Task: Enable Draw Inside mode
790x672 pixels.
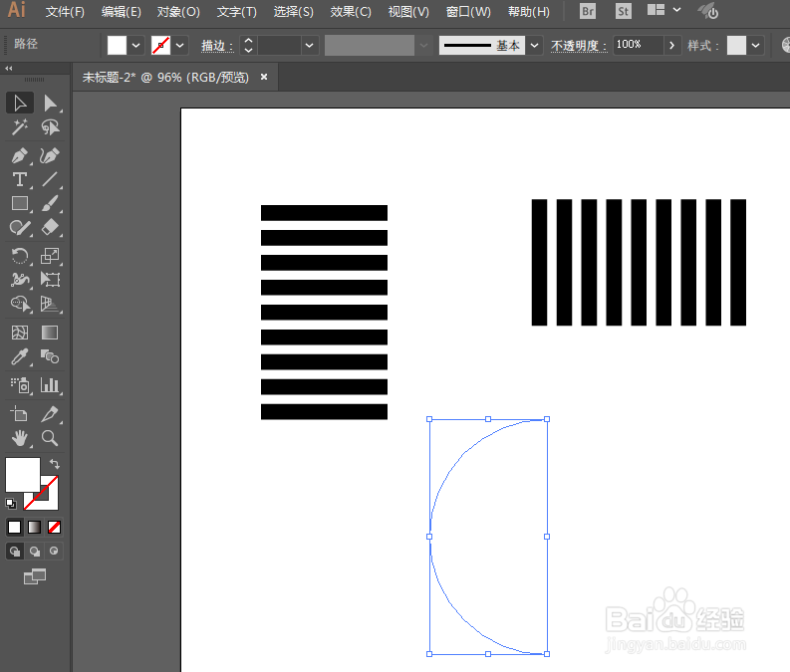Action: point(54,552)
